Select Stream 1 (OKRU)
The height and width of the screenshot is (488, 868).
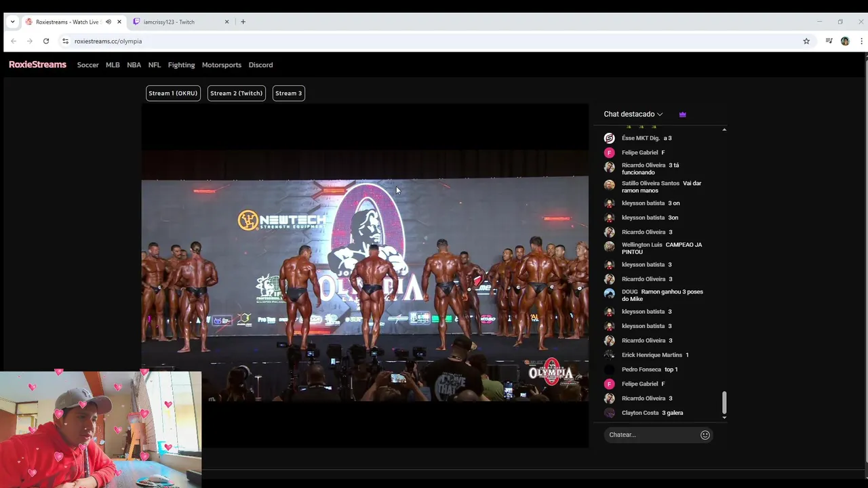[x=173, y=94]
